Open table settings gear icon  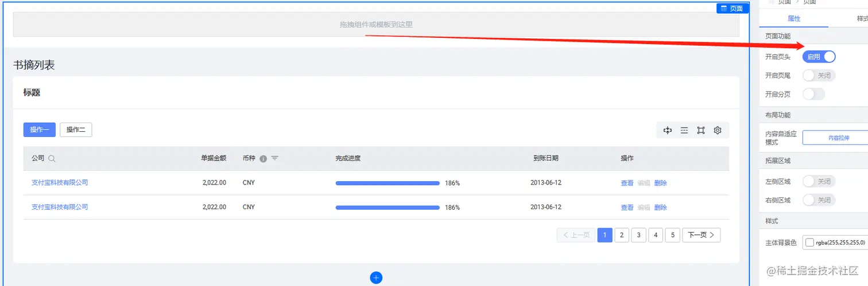pyautogui.click(x=718, y=130)
